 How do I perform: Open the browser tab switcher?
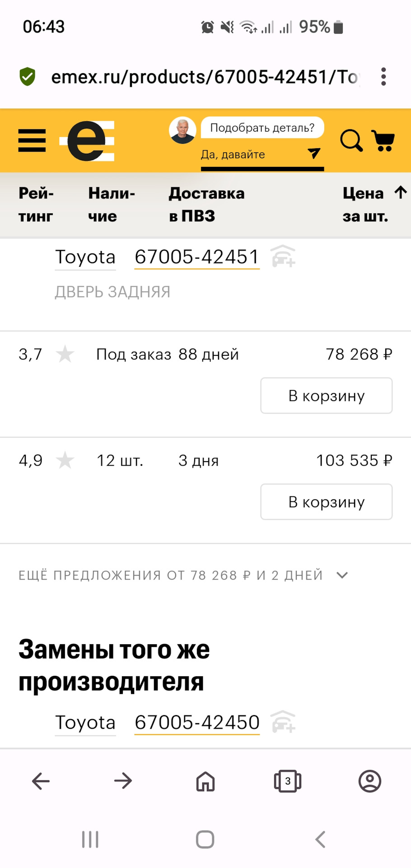click(288, 781)
